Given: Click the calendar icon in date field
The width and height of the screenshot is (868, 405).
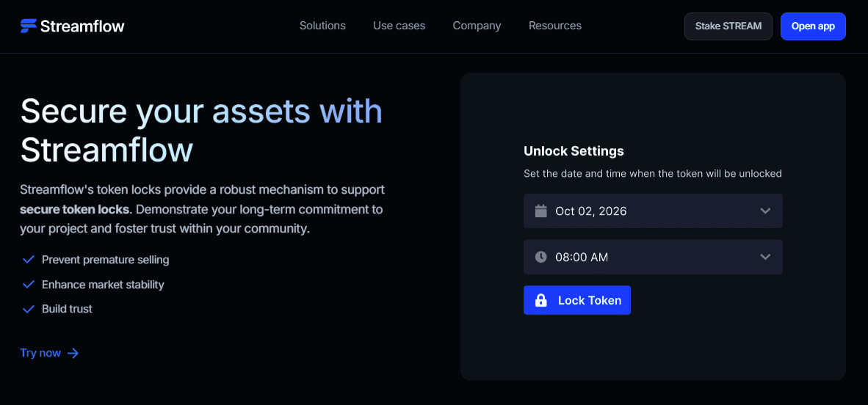Looking at the screenshot, I should pyautogui.click(x=540, y=211).
